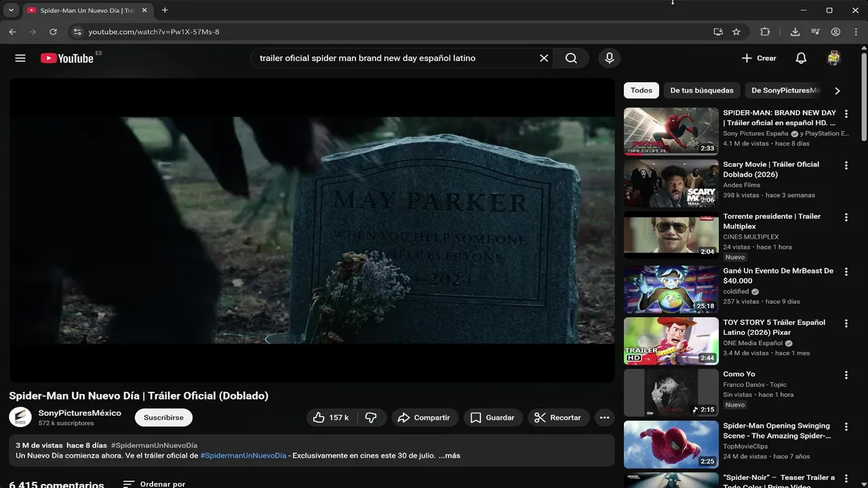Show next filter chips with arrow
The image size is (868, 488).
point(837,90)
